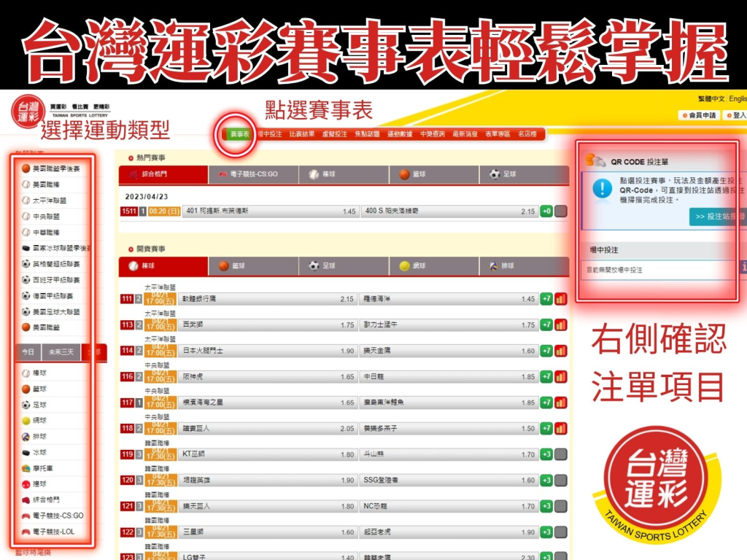
Task: Click the 投注站搜尋 button
Action: 719,217
